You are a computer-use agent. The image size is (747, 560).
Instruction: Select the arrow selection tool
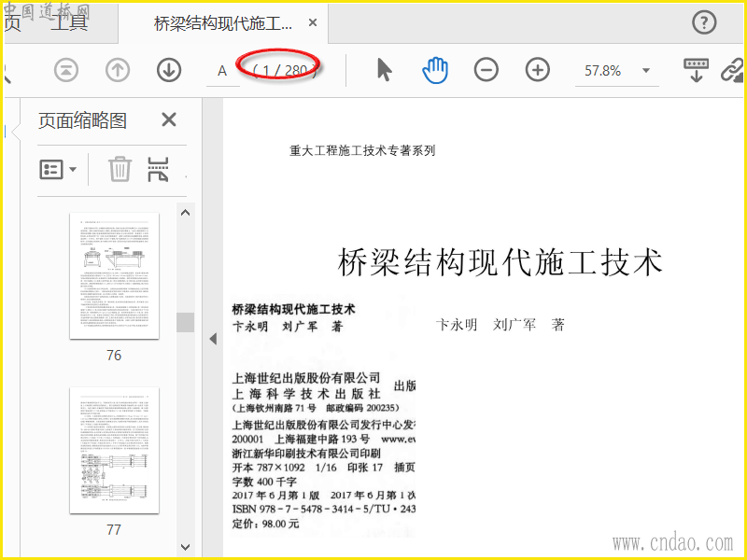click(x=384, y=71)
